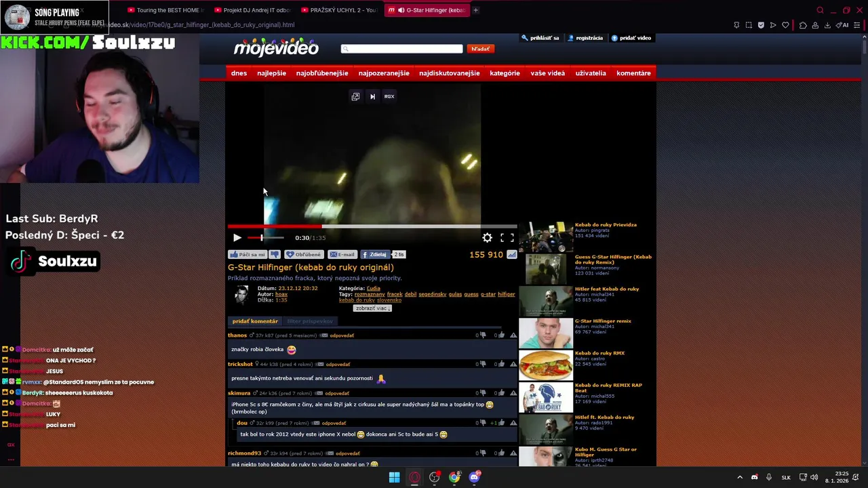Click the send/flow arrow icon in the address bar
Screen dimensions: 868x488
point(773,25)
